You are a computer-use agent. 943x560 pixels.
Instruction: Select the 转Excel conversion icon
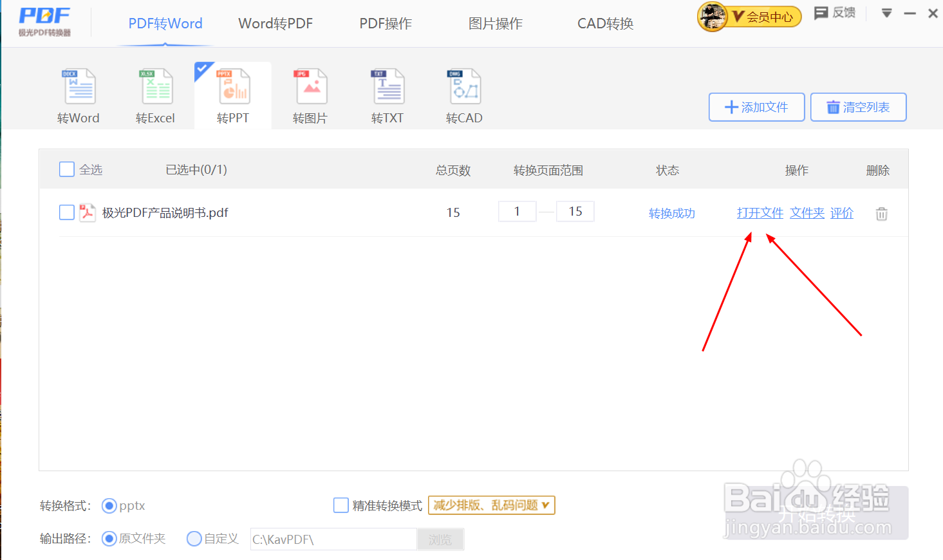pos(156,96)
